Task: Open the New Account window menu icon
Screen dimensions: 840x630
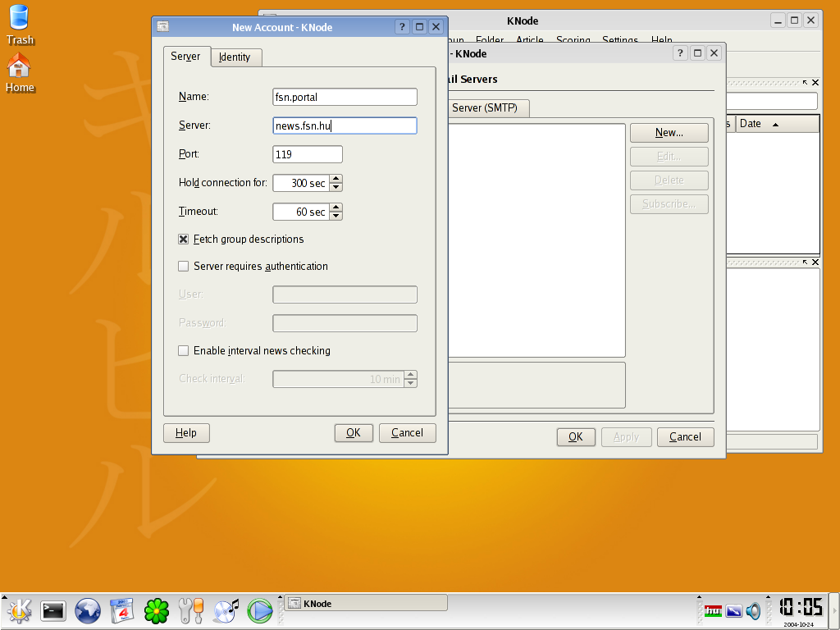Action: [163, 27]
